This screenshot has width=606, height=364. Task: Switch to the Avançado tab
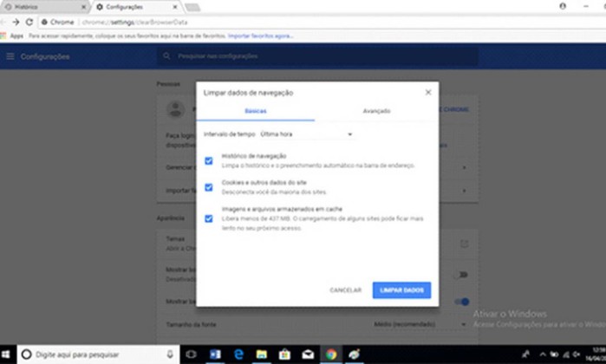coord(376,111)
